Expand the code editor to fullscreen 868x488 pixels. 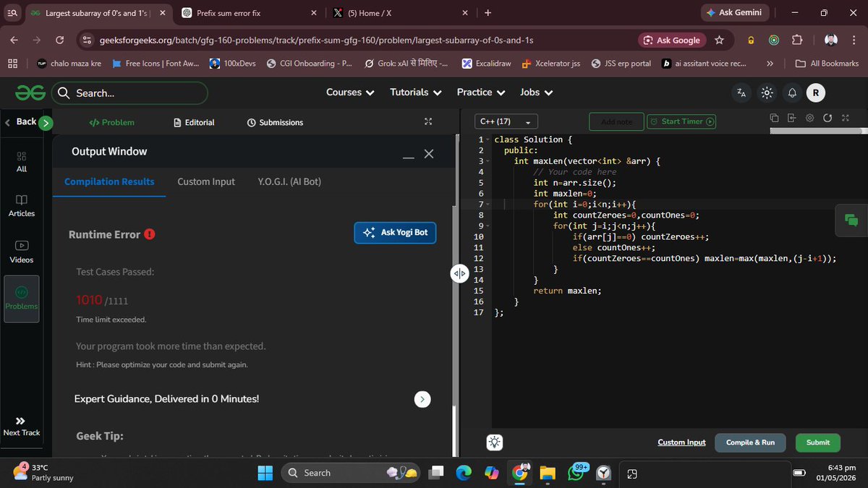coord(846,118)
